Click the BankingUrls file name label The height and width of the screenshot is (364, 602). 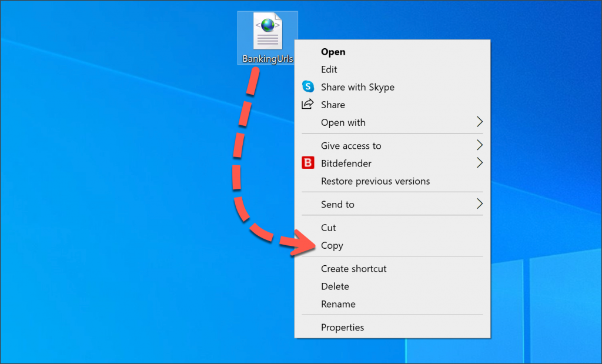[x=267, y=59]
